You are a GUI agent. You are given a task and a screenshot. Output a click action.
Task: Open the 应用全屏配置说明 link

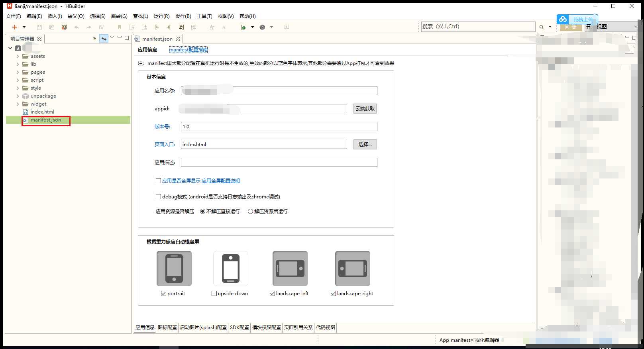coord(221,181)
